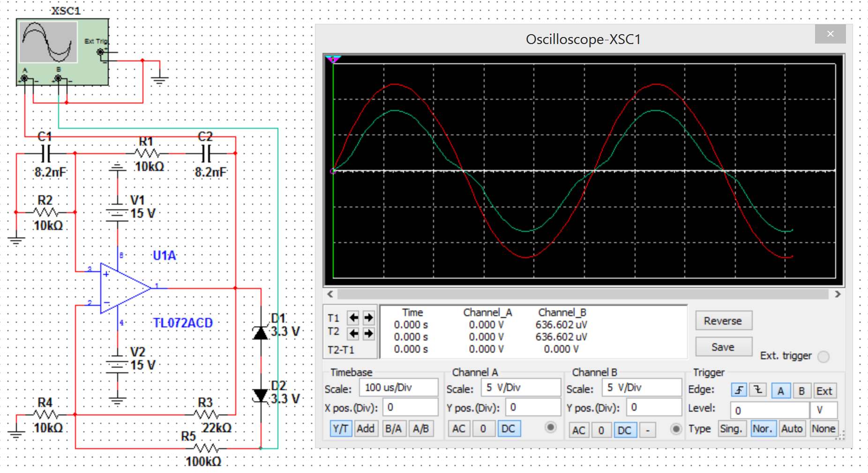The width and height of the screenshot is (868, 473).
Task: Shift cursor T2 left with arrow
Action: [x=353, y=333]
